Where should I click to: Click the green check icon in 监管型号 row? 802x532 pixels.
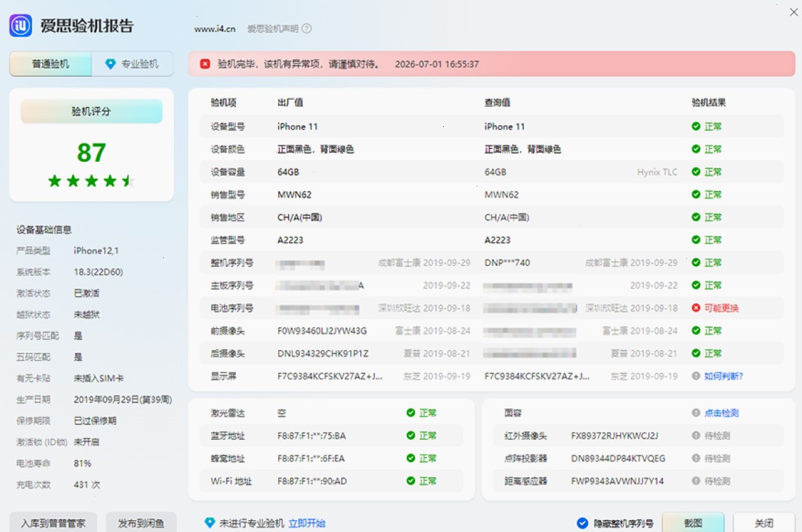[x=696, y=240]
